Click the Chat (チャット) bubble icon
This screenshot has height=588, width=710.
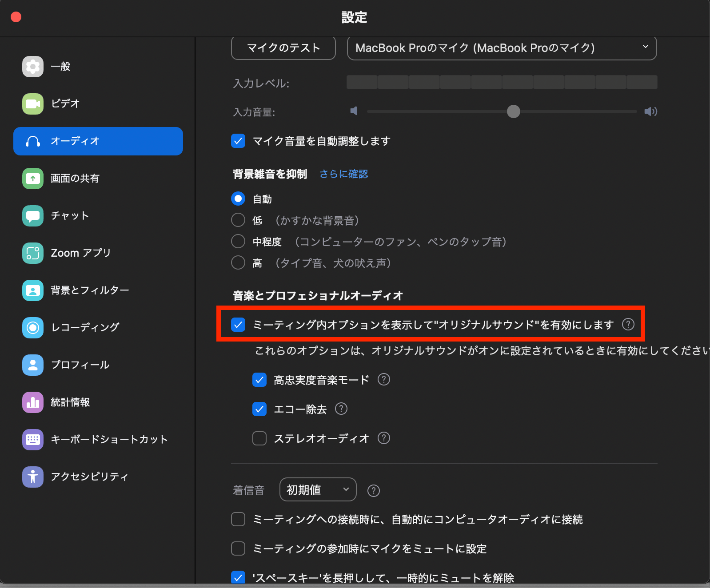pyautogui.click(x=33, y=216)
